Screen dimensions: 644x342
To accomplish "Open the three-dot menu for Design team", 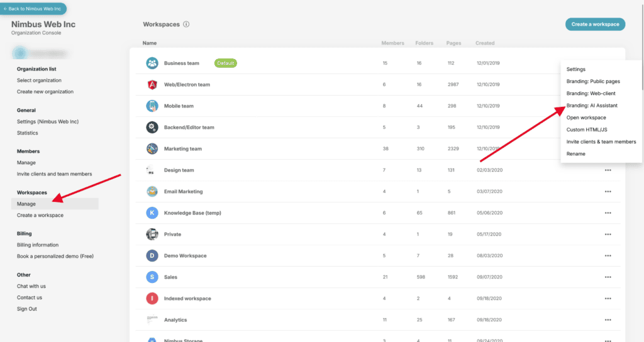I will [x=608, y=170].
